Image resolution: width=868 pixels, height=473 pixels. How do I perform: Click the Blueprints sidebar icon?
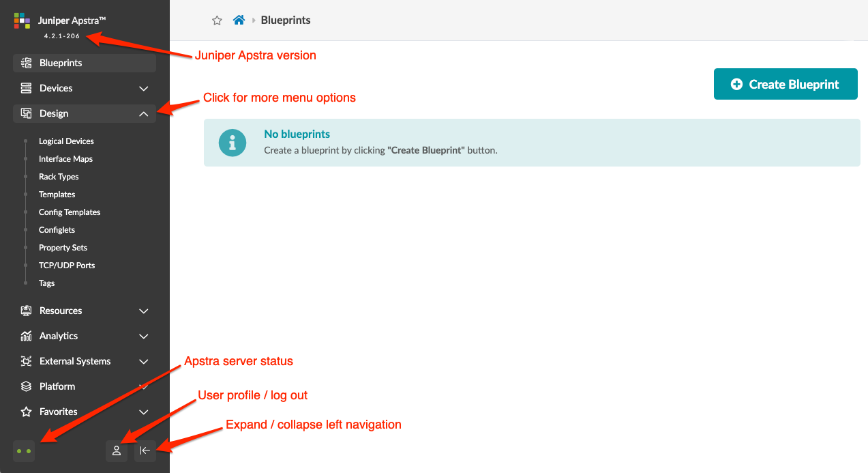(27, 63)
